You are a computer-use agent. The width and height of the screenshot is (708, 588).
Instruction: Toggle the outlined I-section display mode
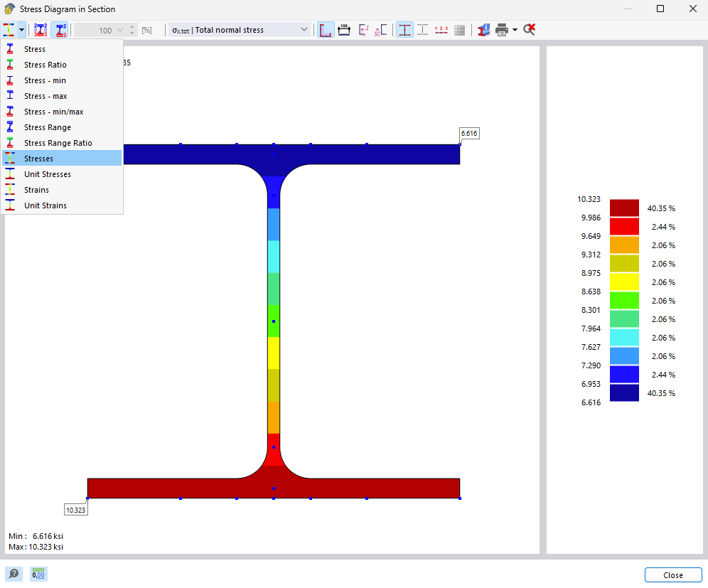(x=422, y=30)
